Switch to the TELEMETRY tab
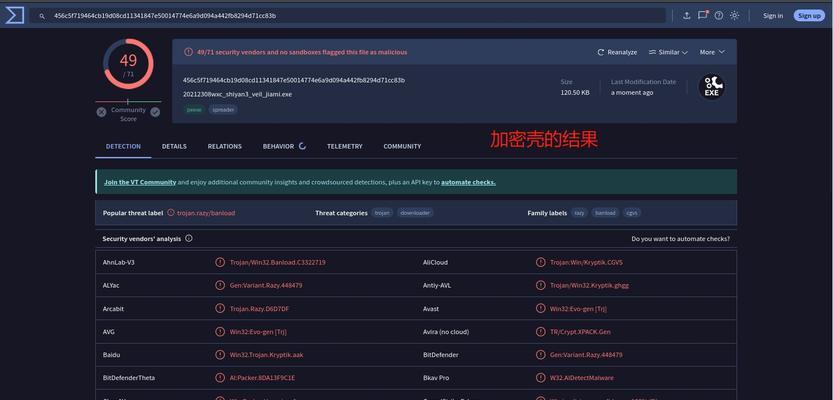Image resolution: width=833 pixels, height=400 pixels. coord(345,146)
